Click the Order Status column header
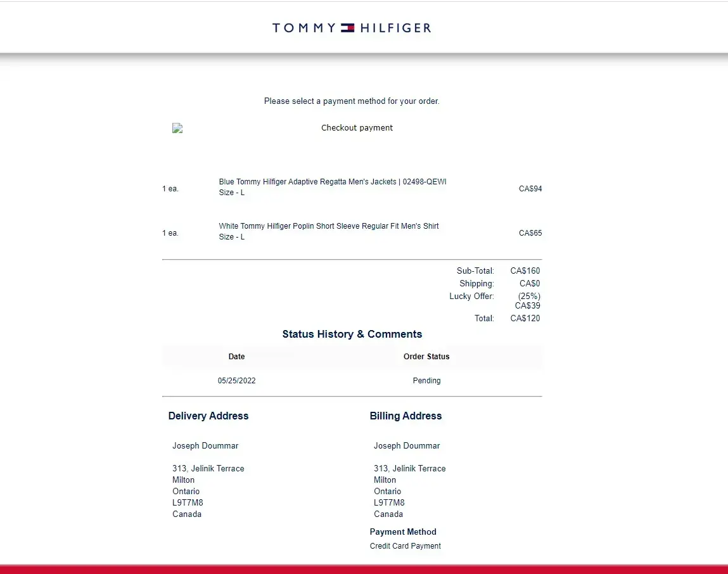 coord(426,356)
